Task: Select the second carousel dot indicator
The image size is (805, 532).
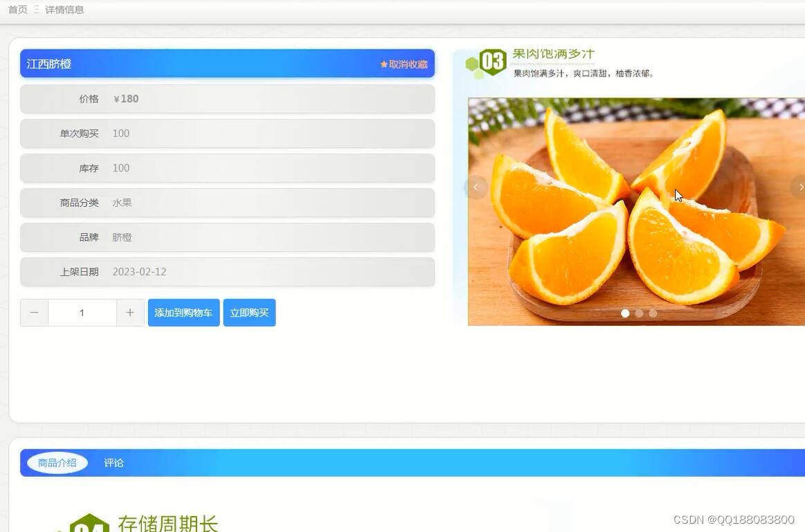Action: click(639, 313)
